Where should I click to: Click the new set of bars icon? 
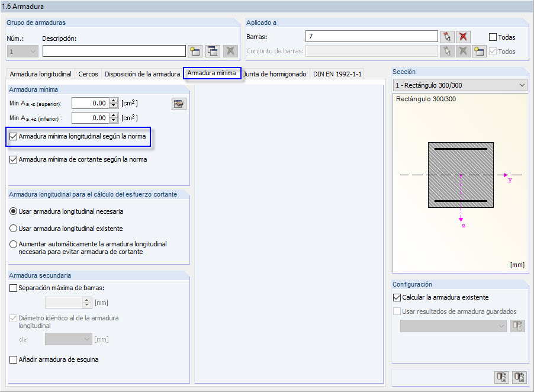point(479,52)
